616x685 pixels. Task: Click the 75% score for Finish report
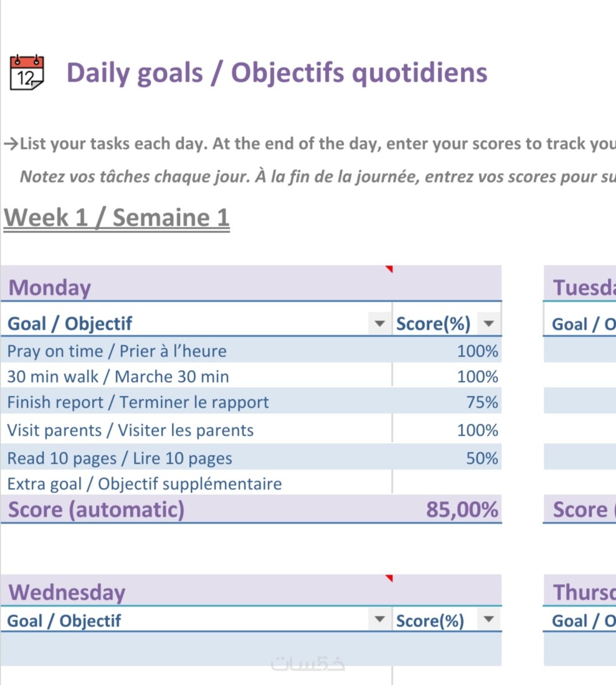pos(482,402)
